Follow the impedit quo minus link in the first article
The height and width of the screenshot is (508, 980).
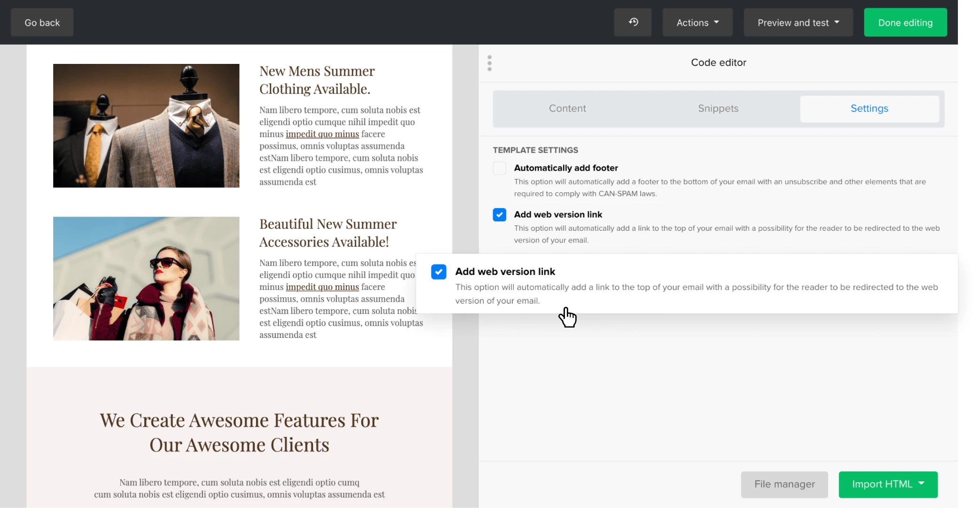pyautogui.click(x=322, y=134)
